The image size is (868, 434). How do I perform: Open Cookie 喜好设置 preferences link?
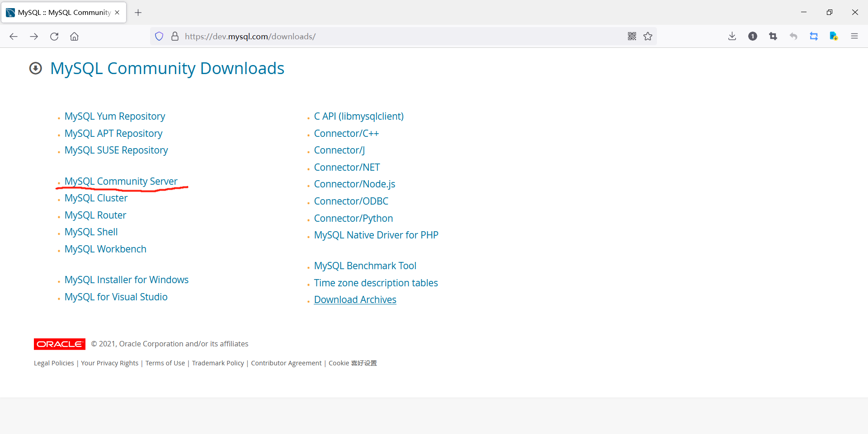click(x=353, y=363)
